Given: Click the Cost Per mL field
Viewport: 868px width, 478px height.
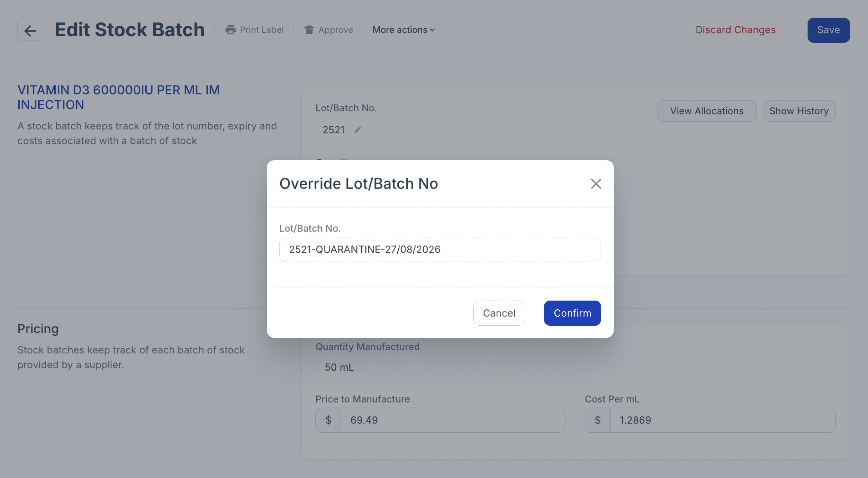Looking at the screenshot, I should tap(723, 420).
